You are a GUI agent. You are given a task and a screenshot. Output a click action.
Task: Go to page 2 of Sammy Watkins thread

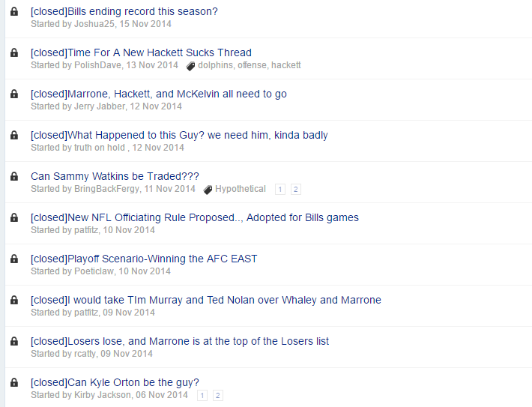pos(295,190)
